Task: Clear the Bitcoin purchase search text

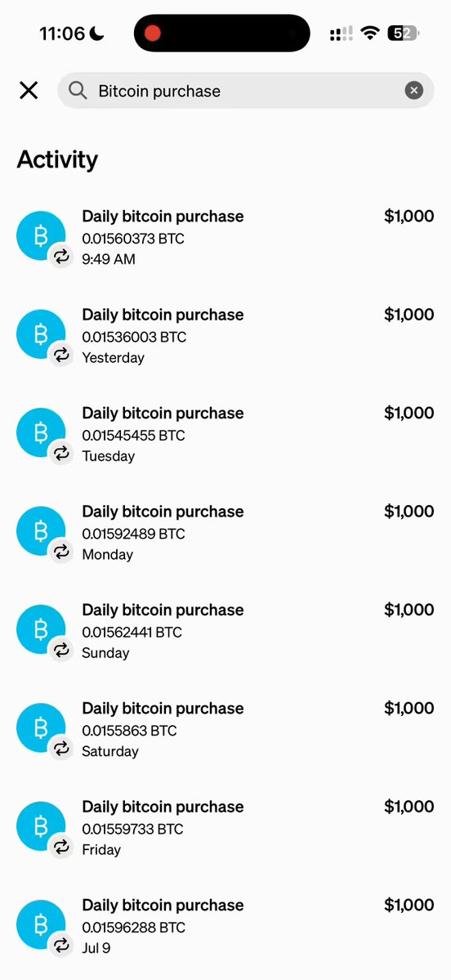Action: pos(413,91)
